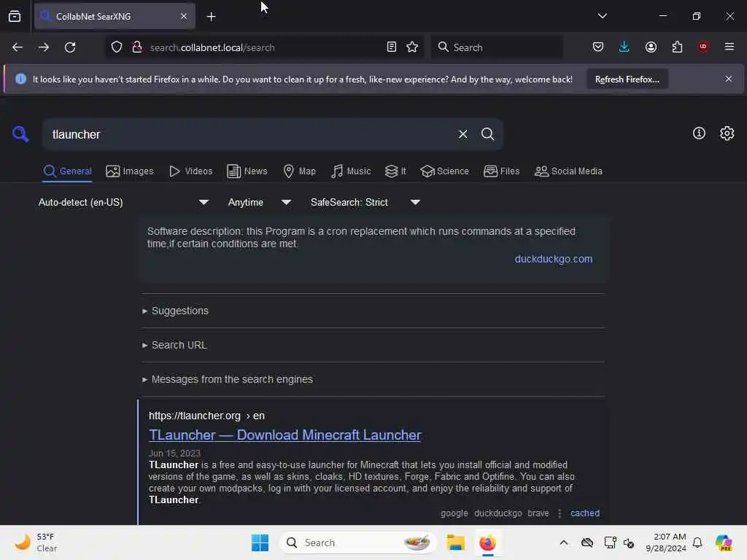Reload the current page
This screenshot has width=747, height=560.
70,47
